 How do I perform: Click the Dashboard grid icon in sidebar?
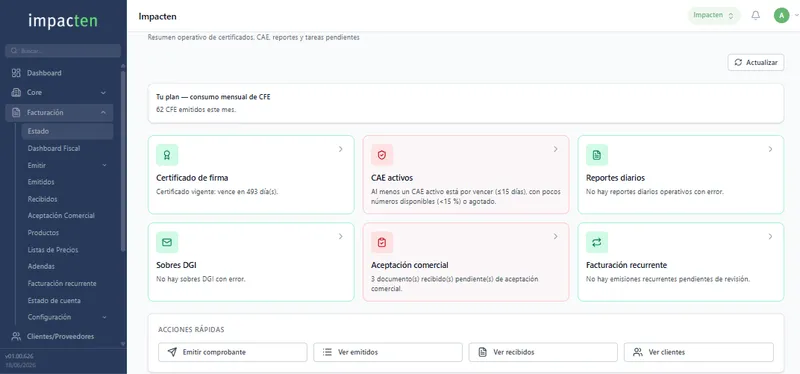coord(16,73)
